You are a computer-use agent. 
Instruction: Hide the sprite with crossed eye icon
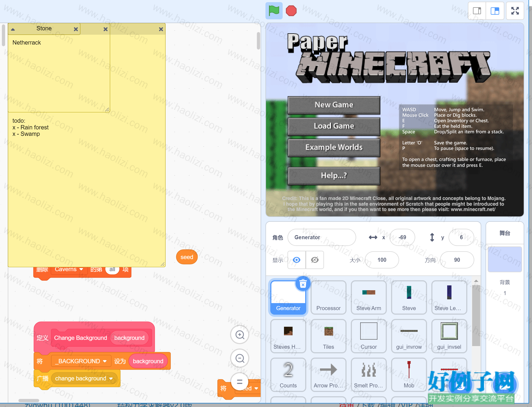pos(315,260)
